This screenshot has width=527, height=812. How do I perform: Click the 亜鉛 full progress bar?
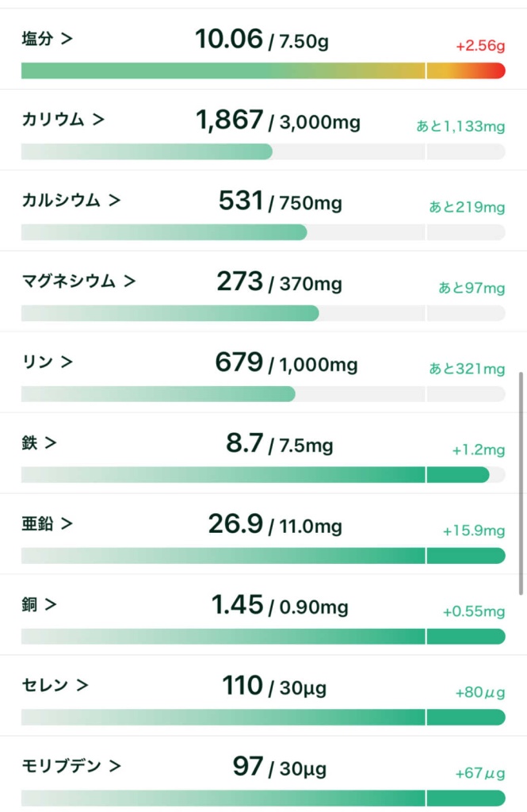pyautogui.click(x=262, y=555)
